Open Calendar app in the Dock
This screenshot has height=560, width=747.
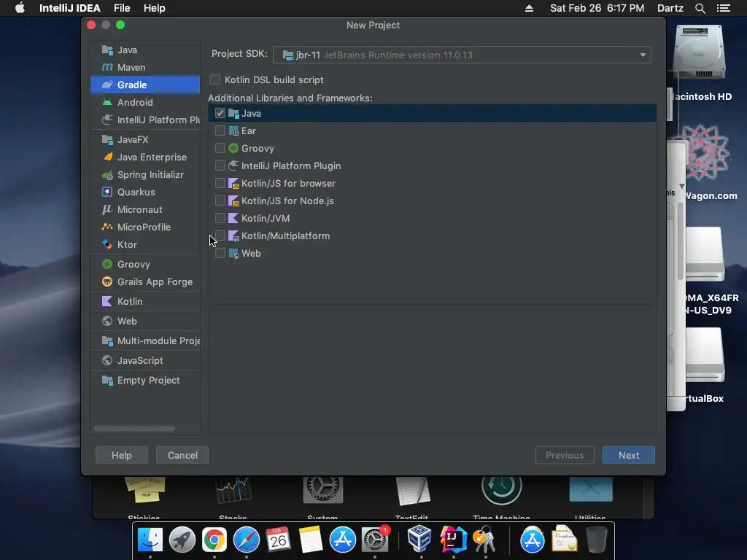click(278, 540)
